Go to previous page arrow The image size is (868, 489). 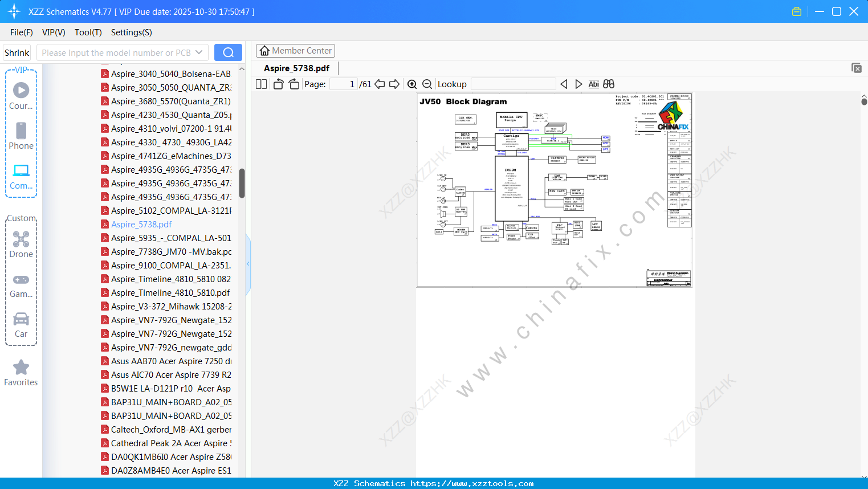click(380, 84)
